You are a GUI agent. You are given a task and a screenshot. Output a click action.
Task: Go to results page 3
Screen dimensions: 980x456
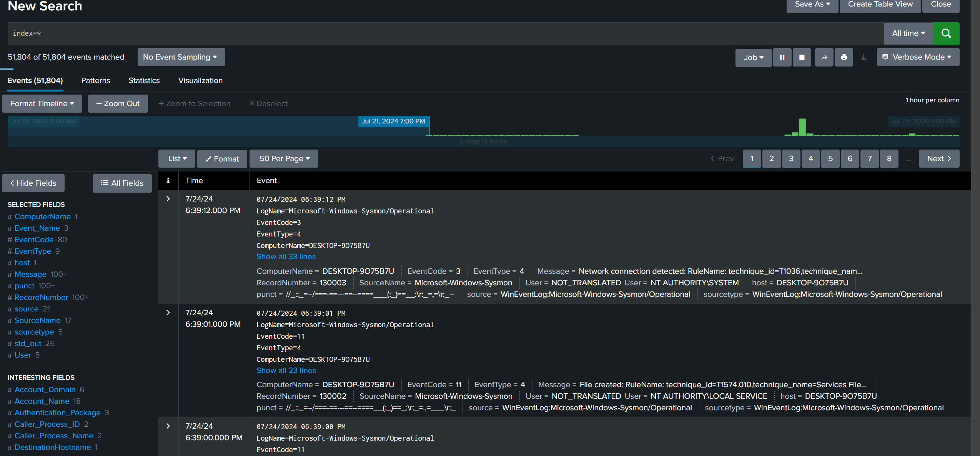coord(791,158)
